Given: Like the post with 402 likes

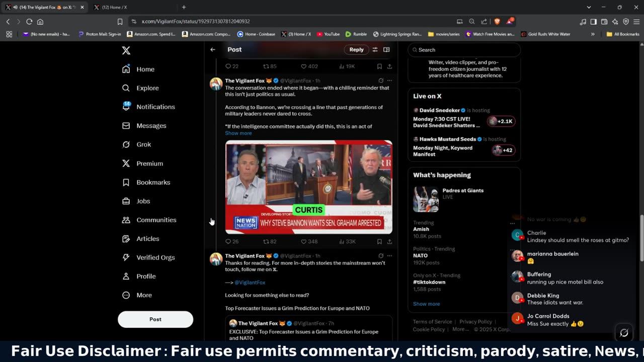Looking at the screenshot, I should [x=309, y=66].
